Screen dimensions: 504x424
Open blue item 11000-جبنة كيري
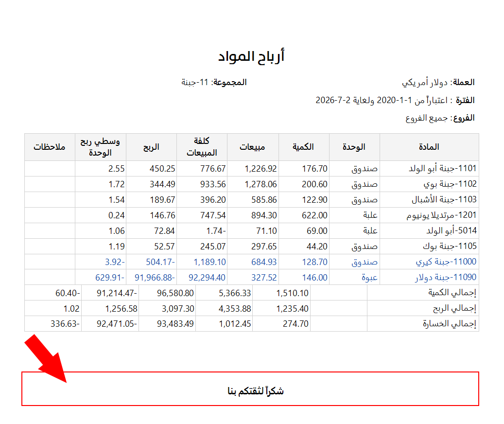(446, 262)
